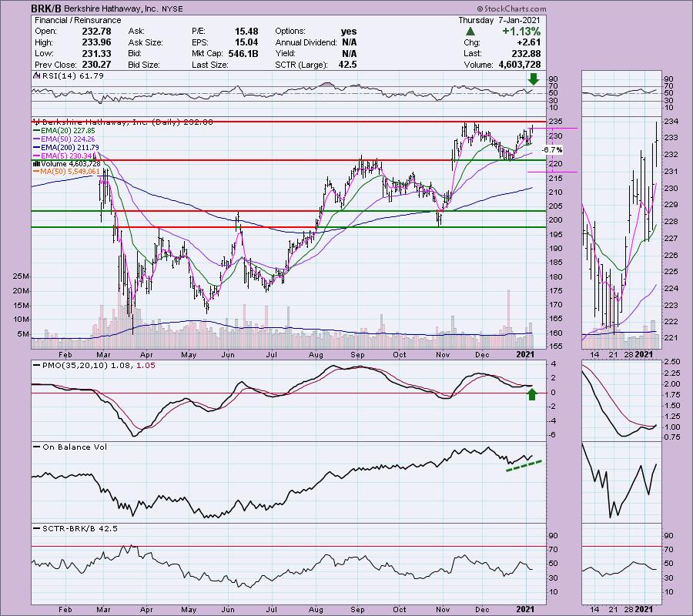Click the 25M volume axis label
The width and height of the screenshot is (693, 616).
click(x=22, y=276)
